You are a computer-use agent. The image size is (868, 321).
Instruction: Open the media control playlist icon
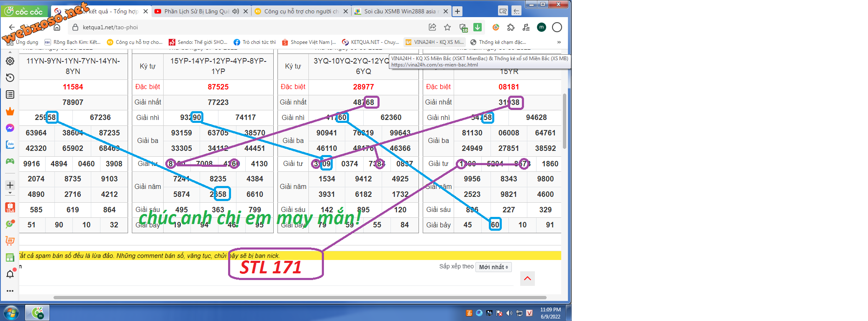click(x=526, y=27)
